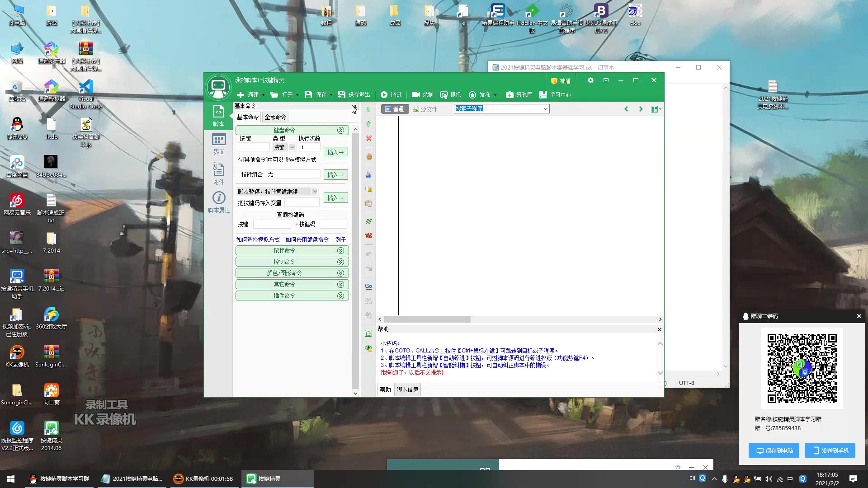Open the 界面 panel in left sidebar

point(218,144)
